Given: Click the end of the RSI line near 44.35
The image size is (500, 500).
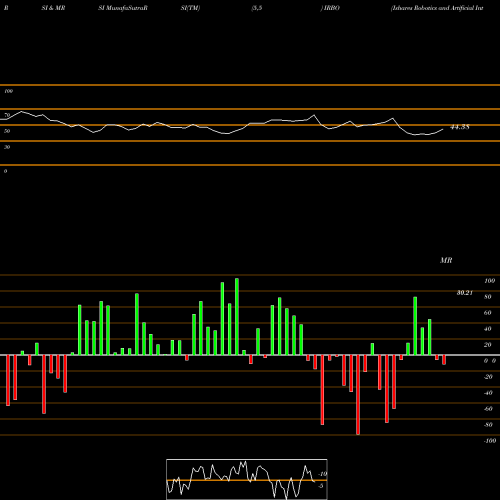Looking at the screenshot, I should click(443, 129).
